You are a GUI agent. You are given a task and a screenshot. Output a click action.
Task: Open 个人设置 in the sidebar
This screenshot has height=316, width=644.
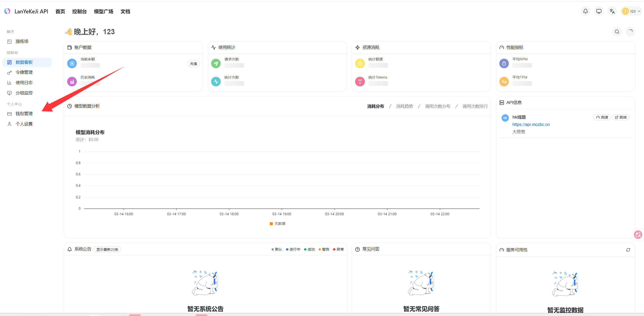click(x=27, y=124)
